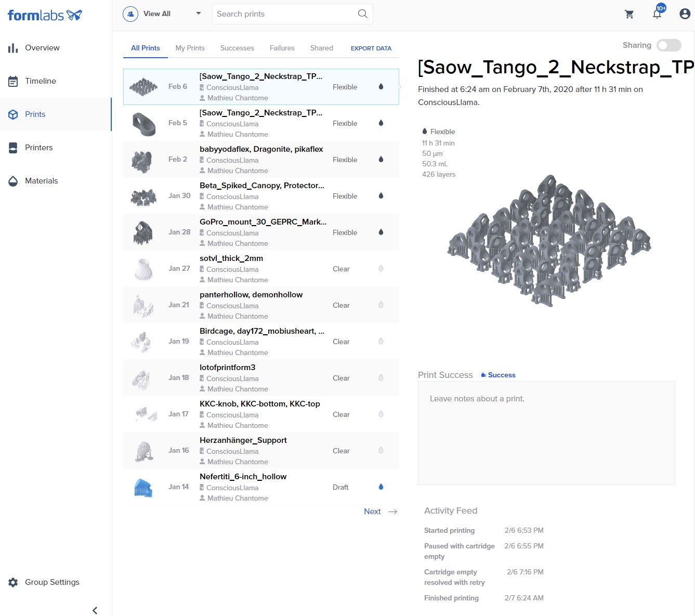Open the notifications bell
The width and height of the screenshot is (695, 616).
pyautogui.click(x=657, y=14)
